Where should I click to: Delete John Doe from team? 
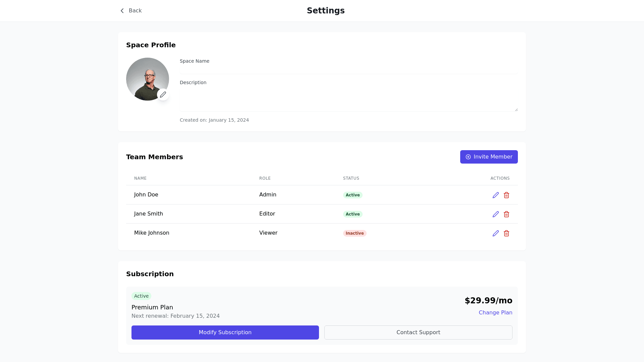[506, 195]
